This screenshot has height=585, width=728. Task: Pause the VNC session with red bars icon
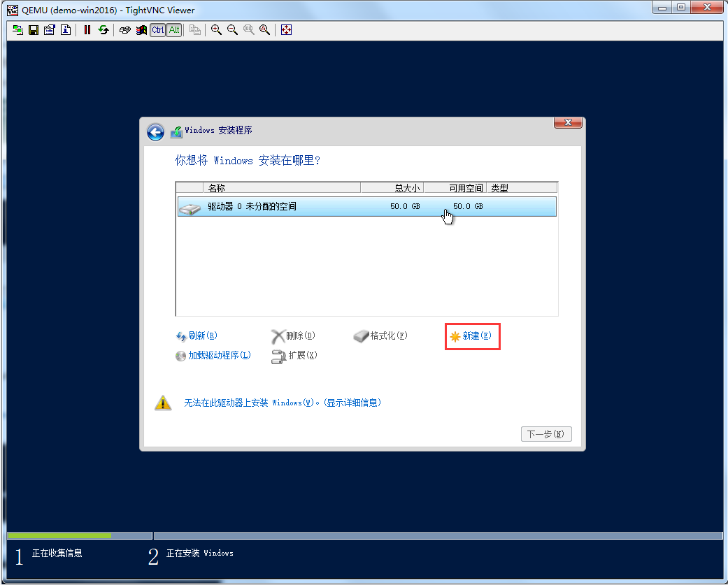(x=87, y=30)
